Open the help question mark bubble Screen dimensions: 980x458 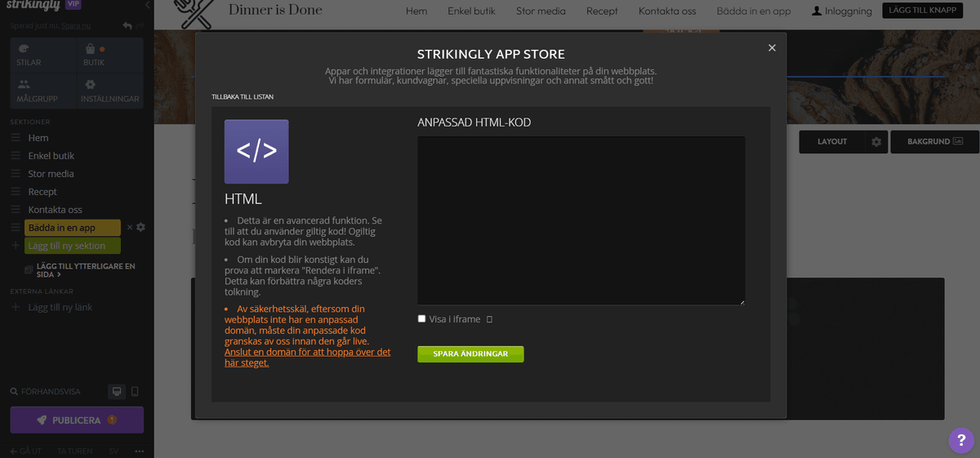[960, 440]
